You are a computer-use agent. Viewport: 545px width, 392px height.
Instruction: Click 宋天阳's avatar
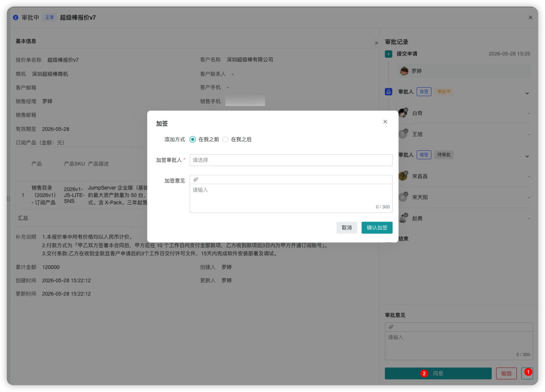point(403,197)
